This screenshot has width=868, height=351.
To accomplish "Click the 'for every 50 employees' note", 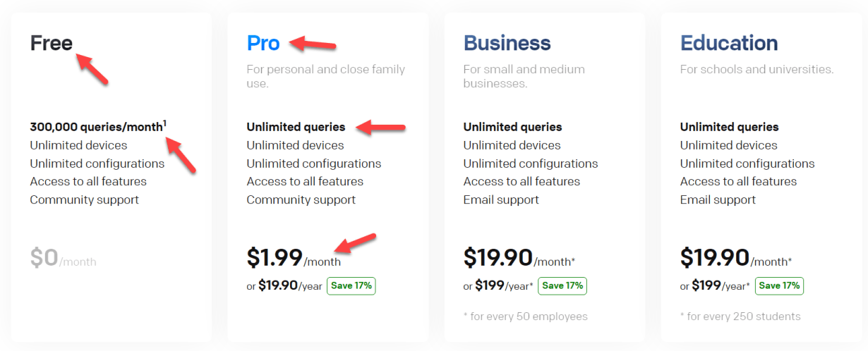I will coord(525,316).
